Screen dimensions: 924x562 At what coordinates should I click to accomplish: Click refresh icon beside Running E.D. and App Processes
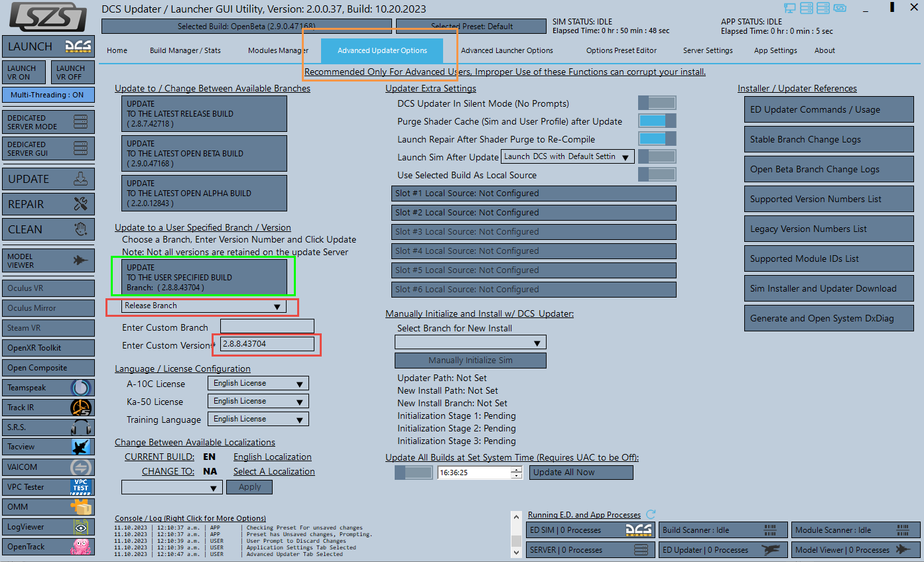click(x=651, y=514)
